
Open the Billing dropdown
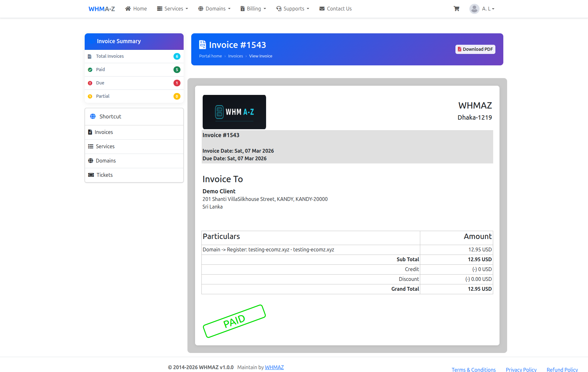click(253, 9)
